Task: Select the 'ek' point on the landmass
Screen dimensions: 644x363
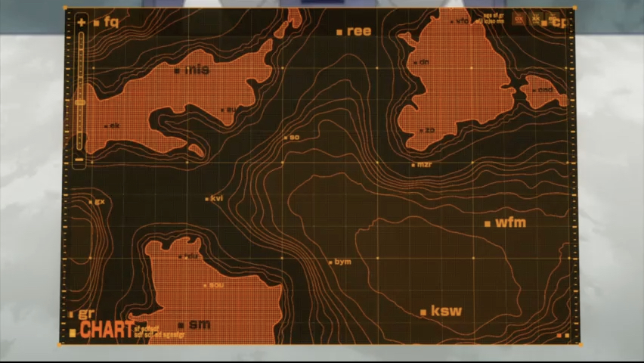Action: 112,126
